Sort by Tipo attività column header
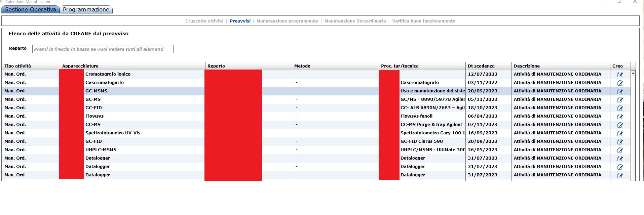644x215 pixels. (x=31, y=66)
